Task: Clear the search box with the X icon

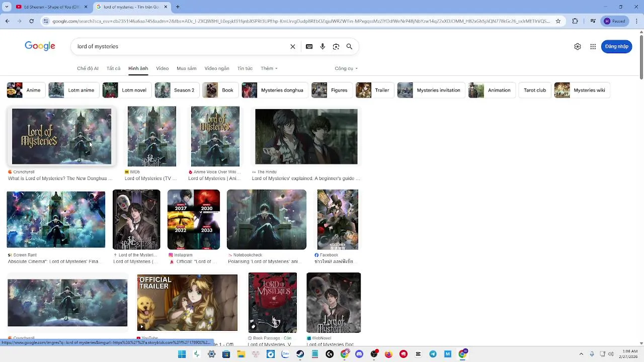Action: point(292,46)
